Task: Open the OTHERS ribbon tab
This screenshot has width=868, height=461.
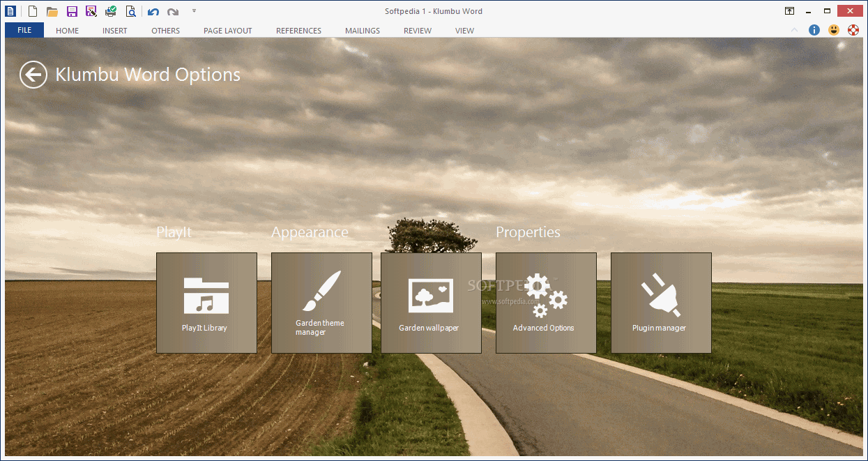Action: click(166, 31)
